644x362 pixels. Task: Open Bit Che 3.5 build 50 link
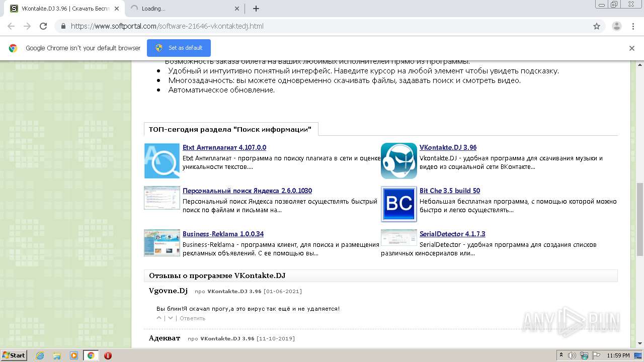click(450, 191)
